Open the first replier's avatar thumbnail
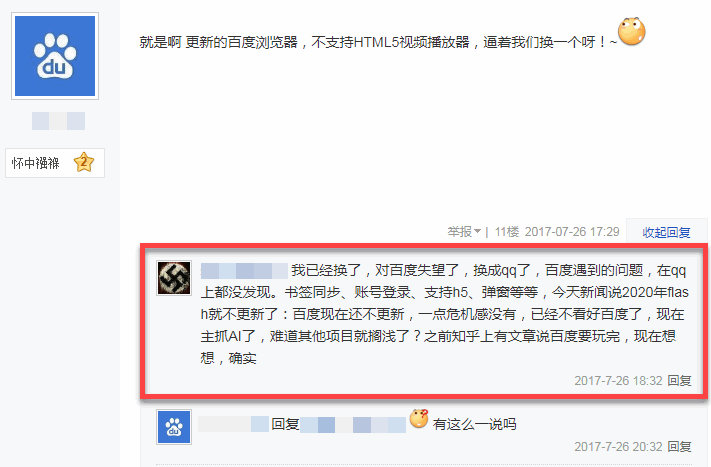The image size is (711, 467). 174,278
